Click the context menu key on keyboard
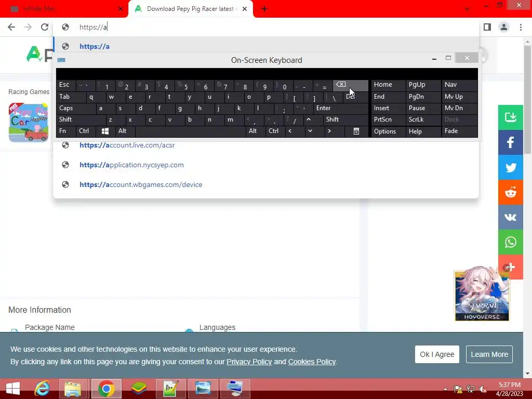 [356, 131]
